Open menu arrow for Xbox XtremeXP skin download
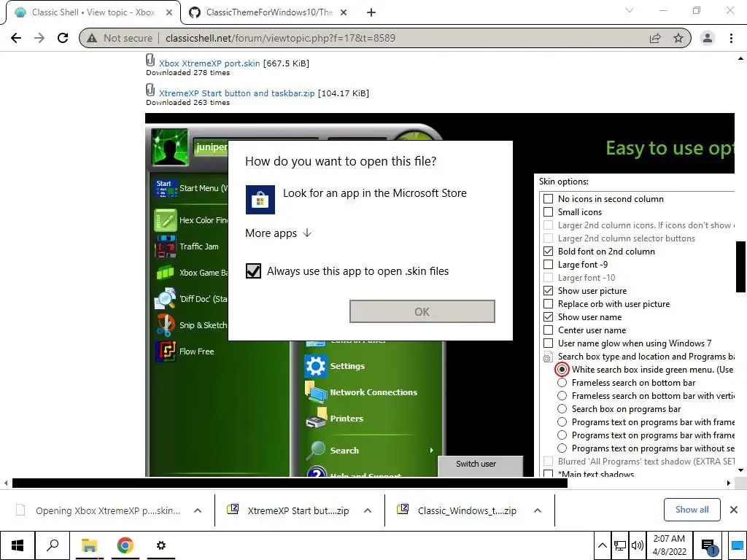Viewport: 747px width, 560px height. coord(198,510)
